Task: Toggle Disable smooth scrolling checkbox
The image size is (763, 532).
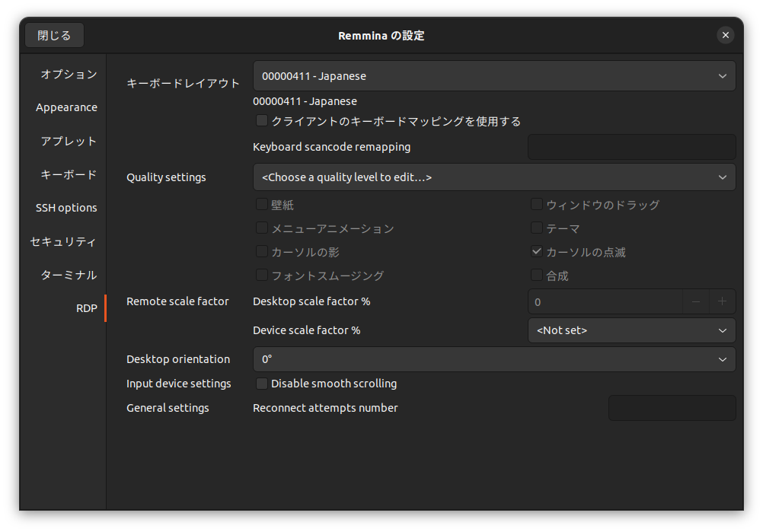Action: (262, 384)
